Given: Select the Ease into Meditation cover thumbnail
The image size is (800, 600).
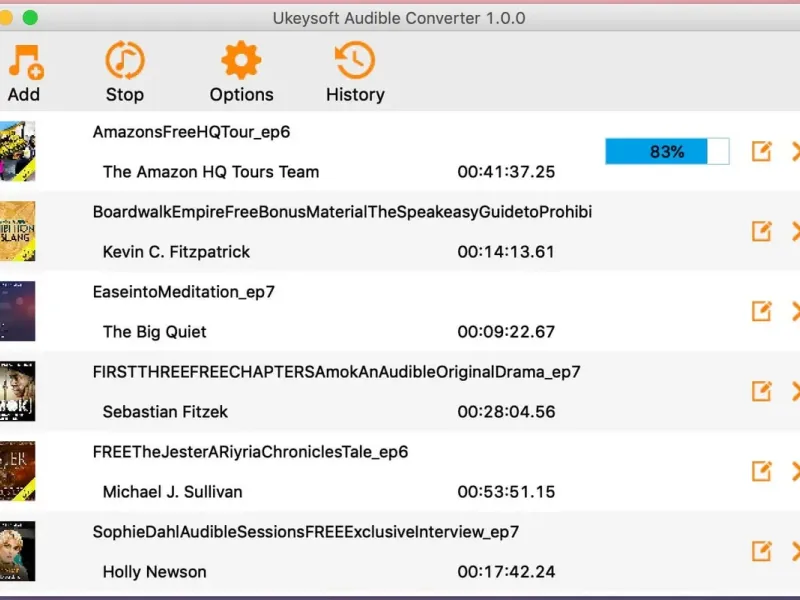Looking at the screenshot, I should click(x=17, y=311).
